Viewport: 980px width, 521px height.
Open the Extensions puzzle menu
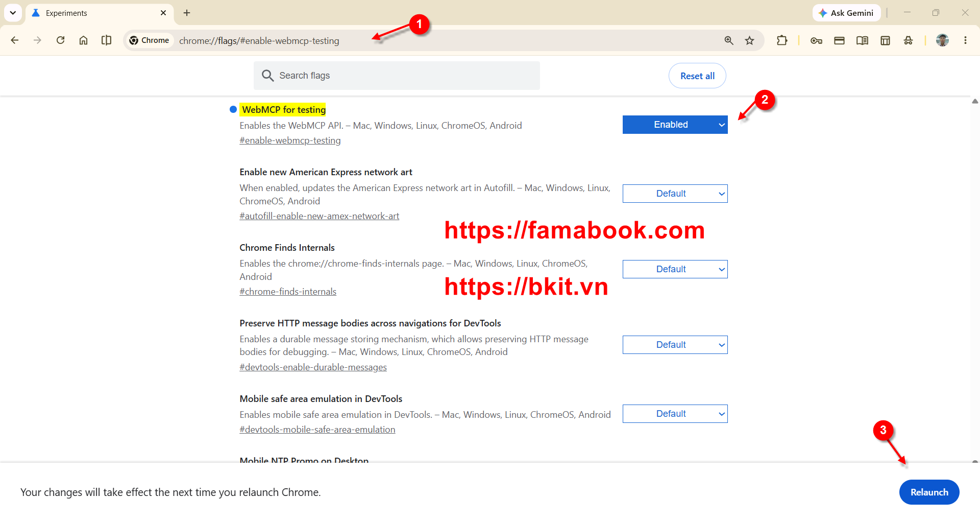782,40
